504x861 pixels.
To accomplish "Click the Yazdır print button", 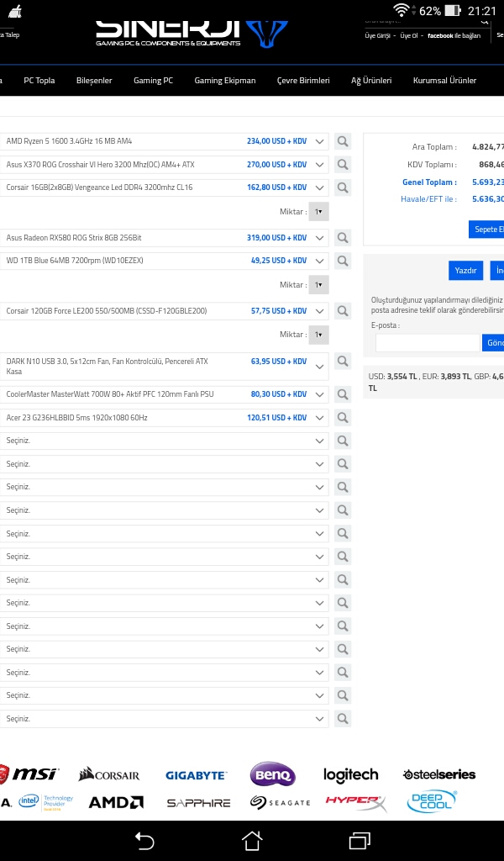I will (x=465, y=271).
